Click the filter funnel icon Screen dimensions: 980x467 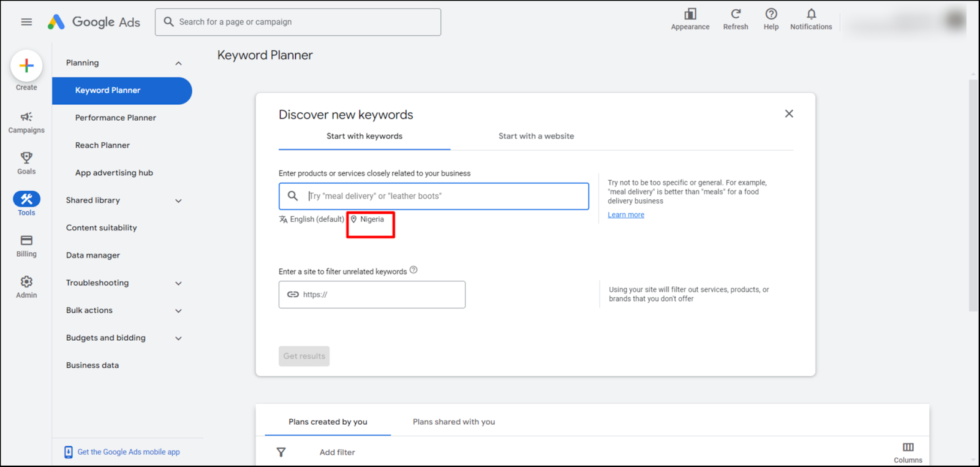[281, 452]
